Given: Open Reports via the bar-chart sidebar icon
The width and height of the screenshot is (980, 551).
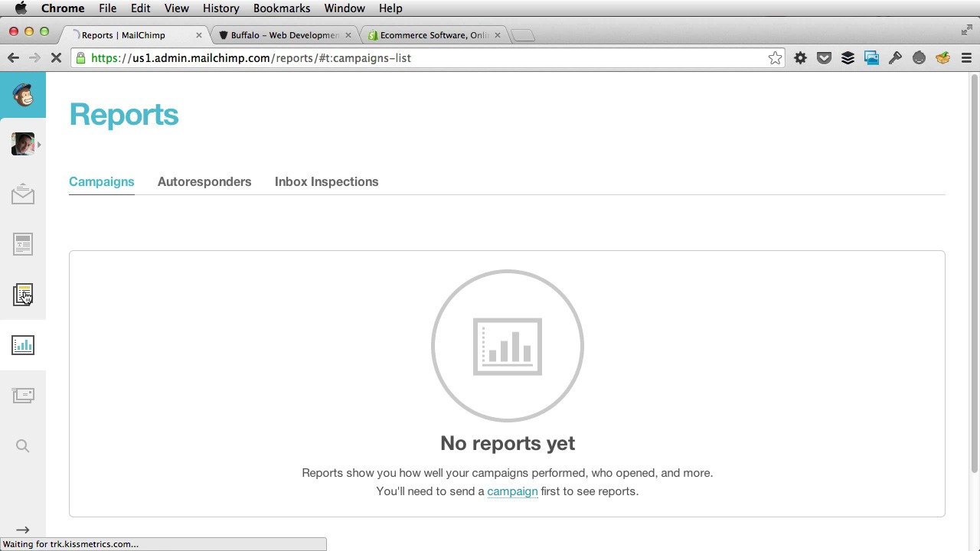Looking at the screenshot, I should pyautogui.click(x=23, y=345).
